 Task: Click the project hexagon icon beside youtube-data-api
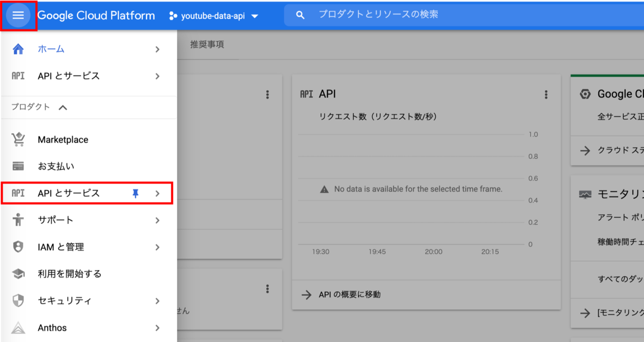point(173,16)
